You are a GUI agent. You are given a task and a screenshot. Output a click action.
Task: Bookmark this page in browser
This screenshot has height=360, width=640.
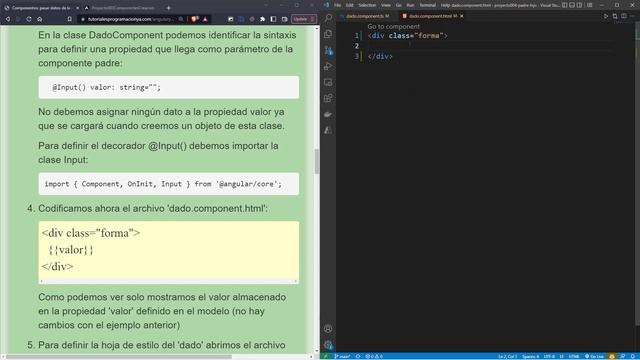pos(70,19)
